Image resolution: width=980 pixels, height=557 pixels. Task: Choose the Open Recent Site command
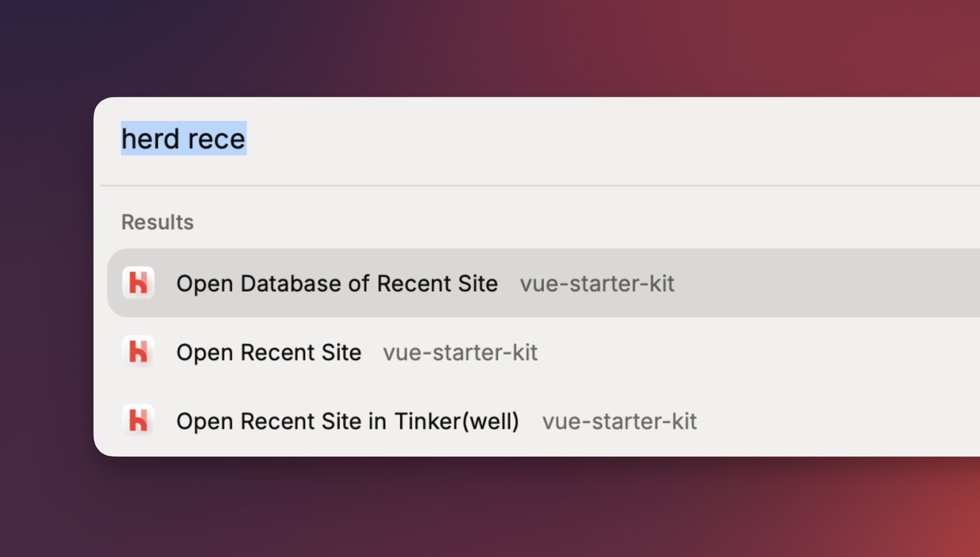(268, 352)
